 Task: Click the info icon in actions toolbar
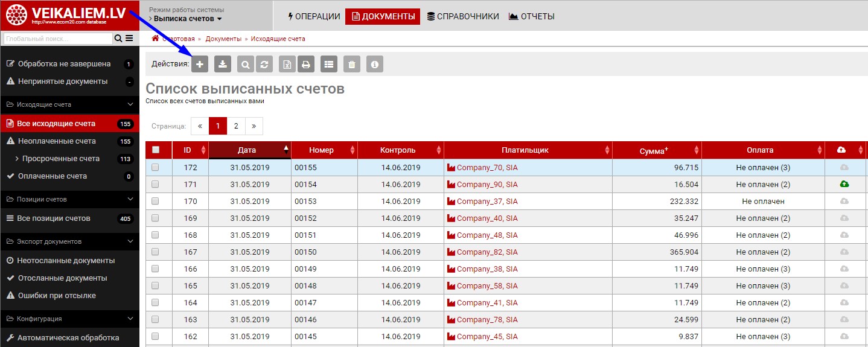[375, 64]
